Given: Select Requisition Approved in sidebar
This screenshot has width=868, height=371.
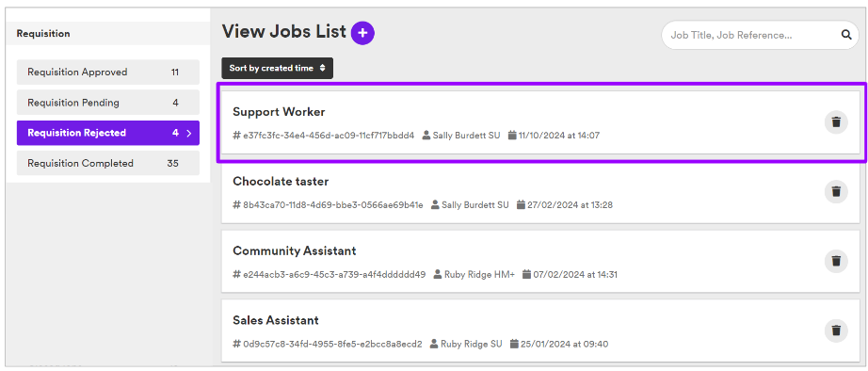Looking at the screenshot, I should tap(108, 72).
